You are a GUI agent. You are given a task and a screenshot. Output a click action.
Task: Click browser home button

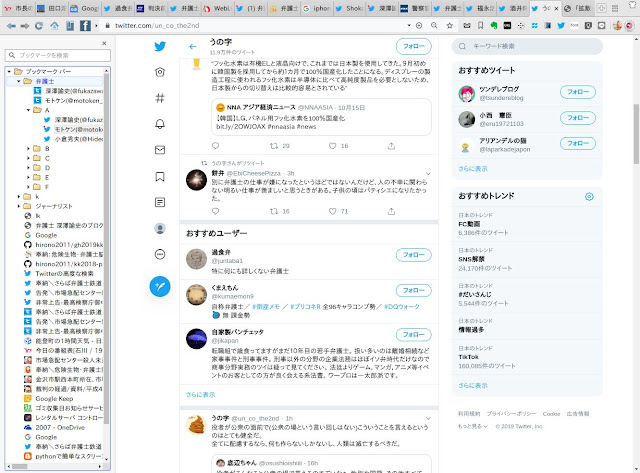pos(54,26)
